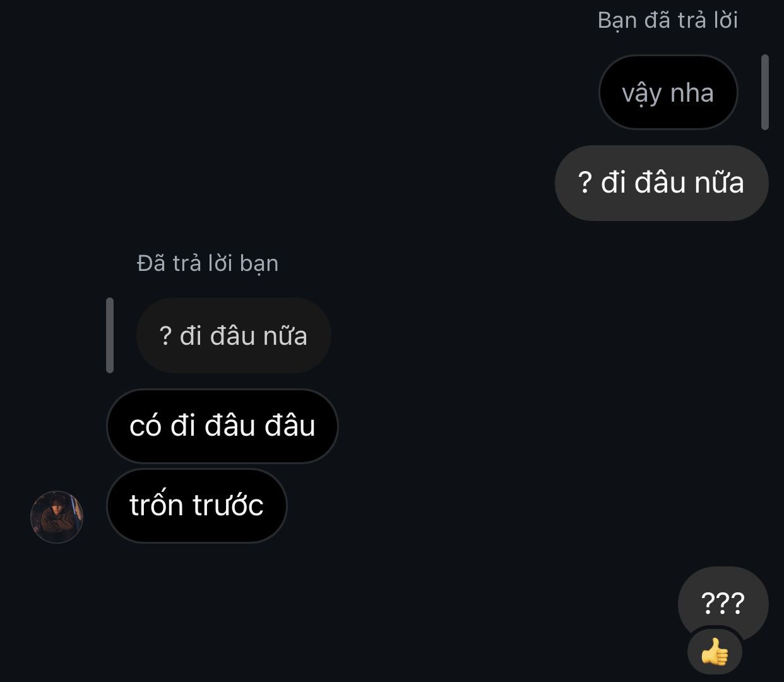Viewport: 784px width, 682px height.
Task: View who reacted with the thumbs-up
Action: tap(715, 652)
